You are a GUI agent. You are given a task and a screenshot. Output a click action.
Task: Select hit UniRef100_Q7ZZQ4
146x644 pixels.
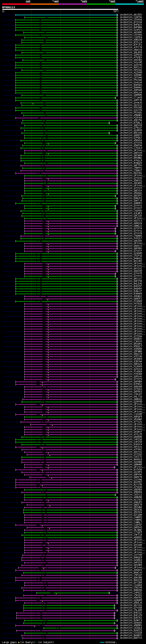click(x=131, y=336)
